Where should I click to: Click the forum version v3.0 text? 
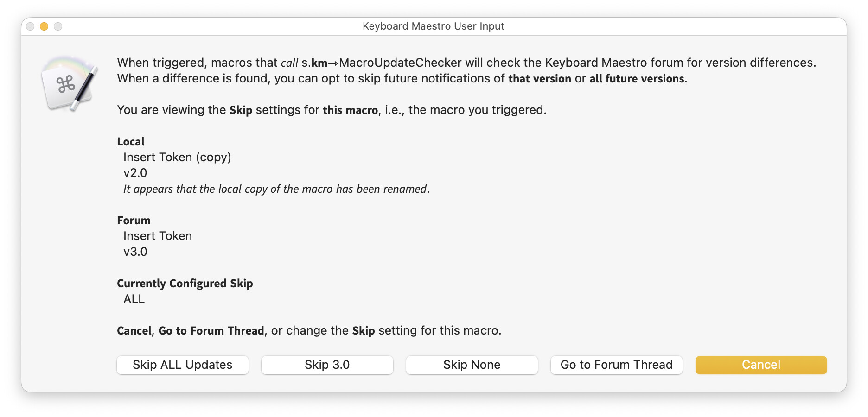click(x=135, y=252)
